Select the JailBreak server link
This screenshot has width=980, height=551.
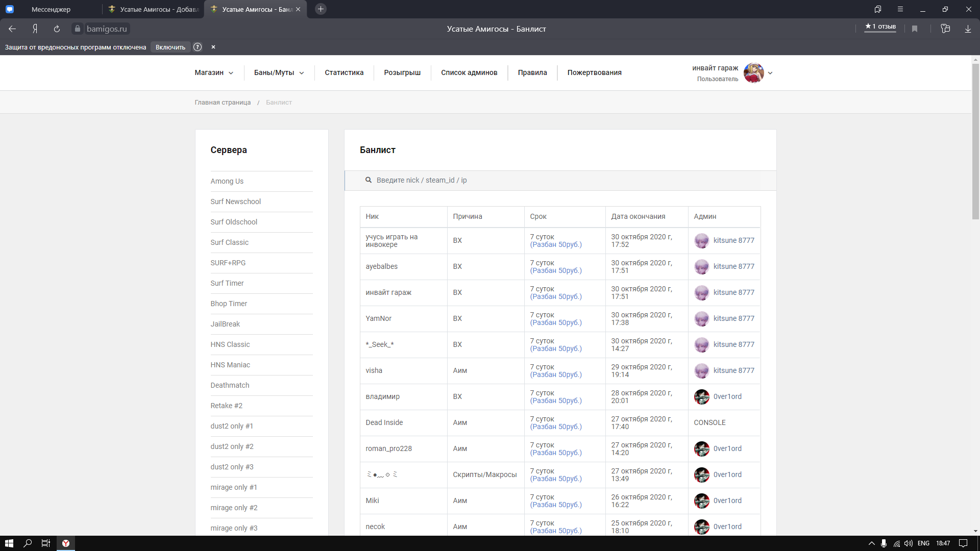[225, 324]
